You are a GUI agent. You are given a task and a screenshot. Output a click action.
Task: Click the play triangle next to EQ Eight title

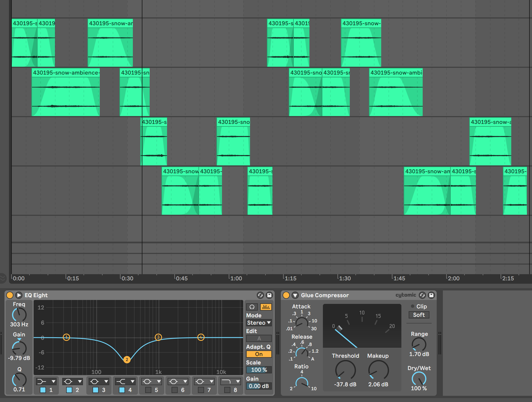point(19,295)
